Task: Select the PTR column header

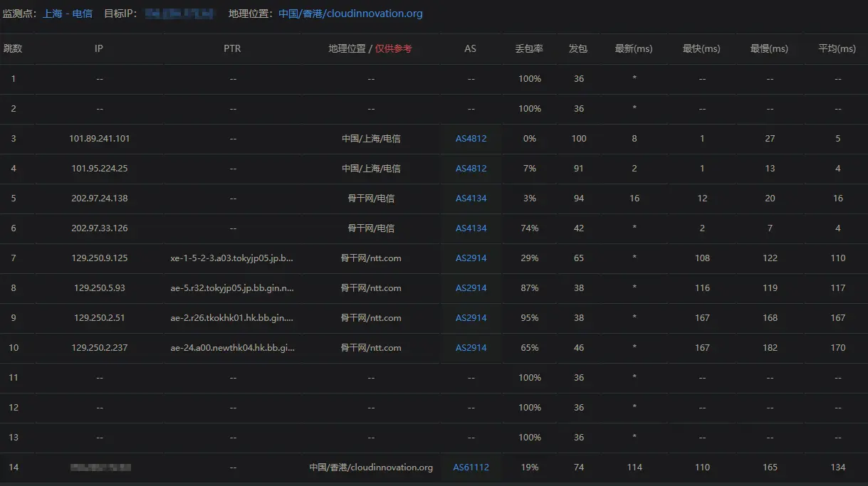Action: click(x=232, y=49)
